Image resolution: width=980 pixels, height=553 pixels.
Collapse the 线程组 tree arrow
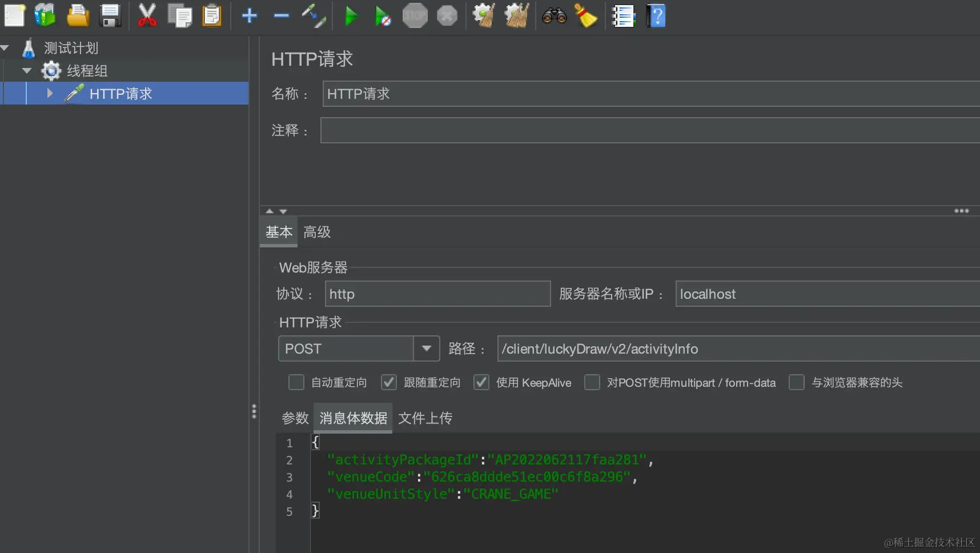tap(27, 71)
